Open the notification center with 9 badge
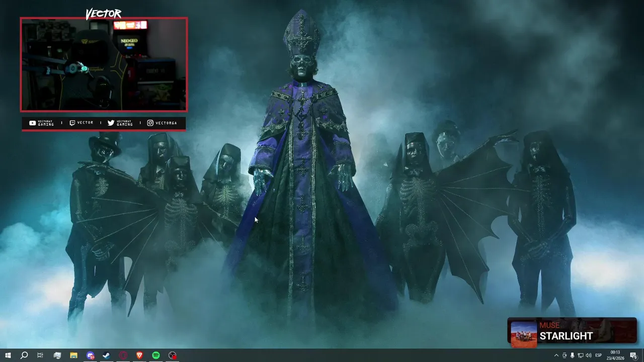The height and width of the screenshot is (362, 644). (633, 355)
